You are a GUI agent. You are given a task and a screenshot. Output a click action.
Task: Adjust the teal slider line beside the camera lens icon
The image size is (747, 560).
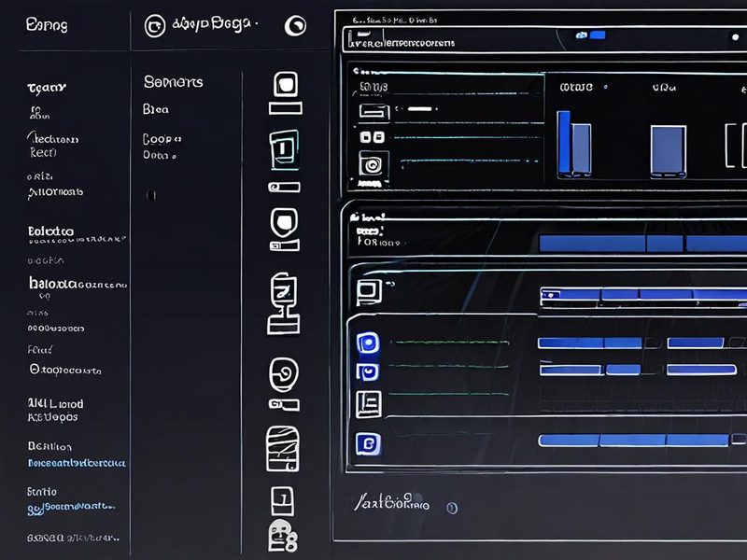[470, 161]
